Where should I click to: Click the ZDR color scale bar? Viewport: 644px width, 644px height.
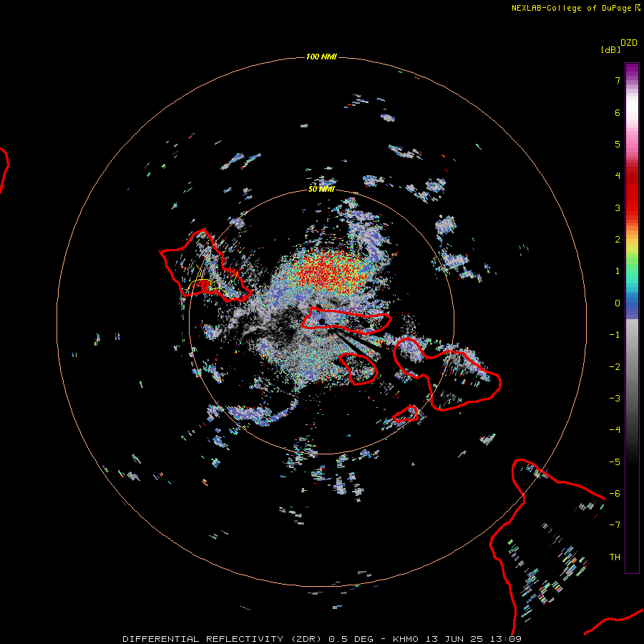[x=632, y=318]
